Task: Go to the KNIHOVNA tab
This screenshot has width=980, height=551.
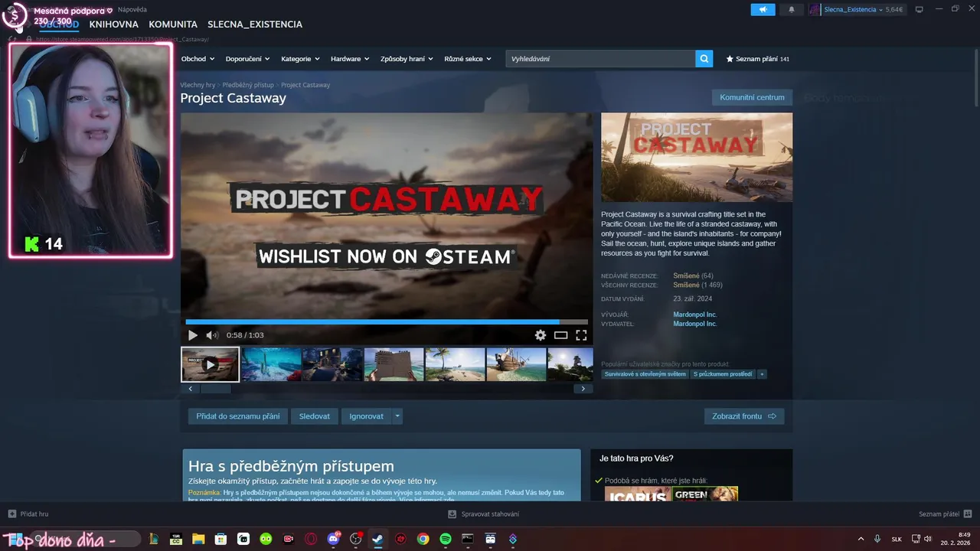Action: [114, 24]
